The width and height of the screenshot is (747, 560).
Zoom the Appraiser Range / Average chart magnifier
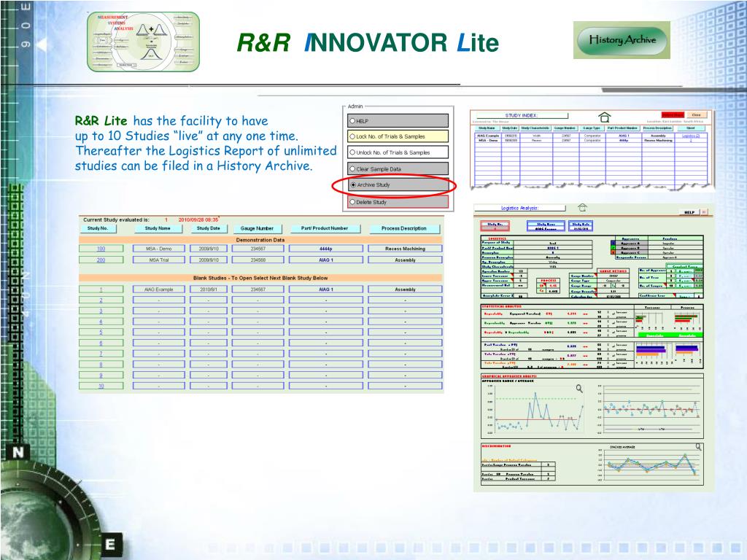[x=579, y=389]
